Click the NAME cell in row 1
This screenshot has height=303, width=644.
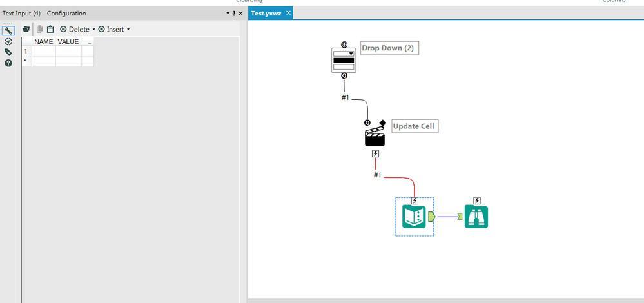[x=44, y=52]
